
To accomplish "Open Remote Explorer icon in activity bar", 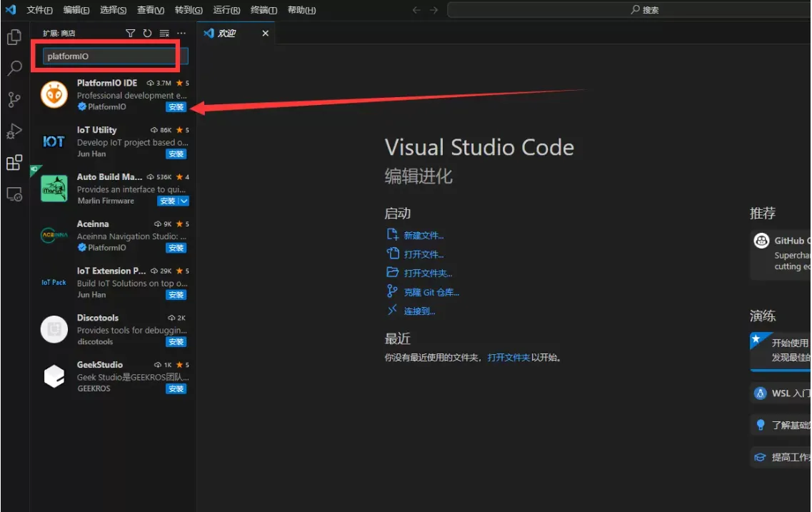I will coord(14,195).
